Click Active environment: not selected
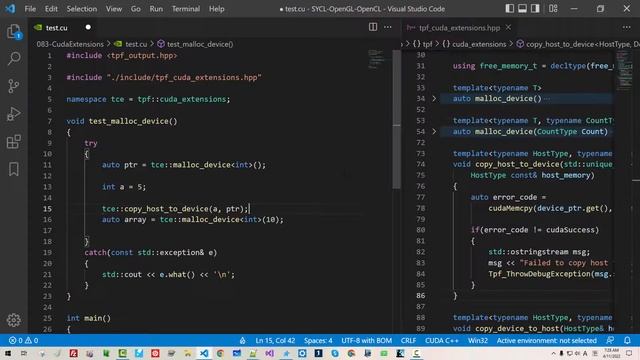 point(547,340)
